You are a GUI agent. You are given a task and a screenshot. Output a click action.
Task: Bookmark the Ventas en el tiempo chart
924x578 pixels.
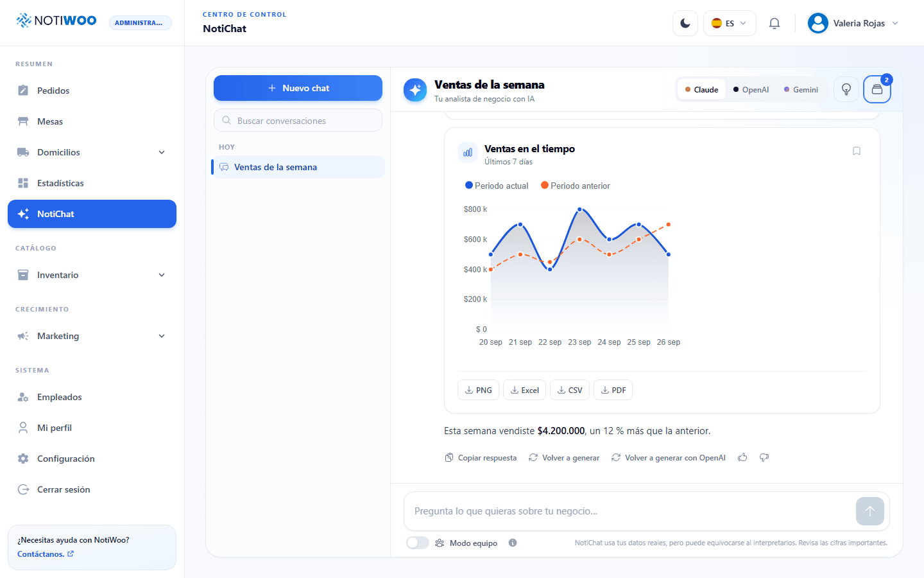point(857,151)
